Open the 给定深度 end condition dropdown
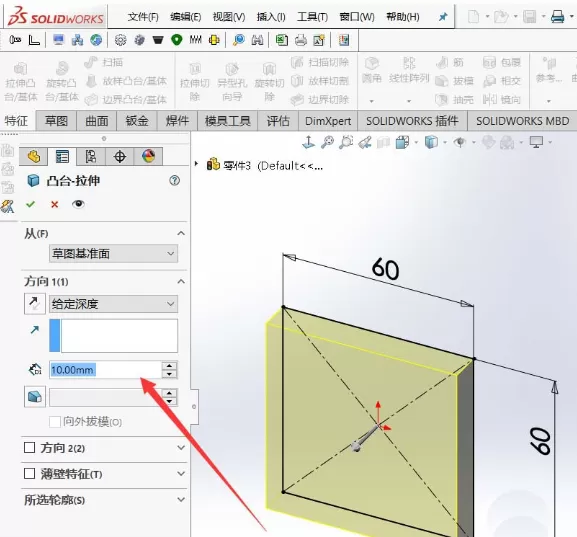The image size is (577, 537). click(x=113, y=304)
